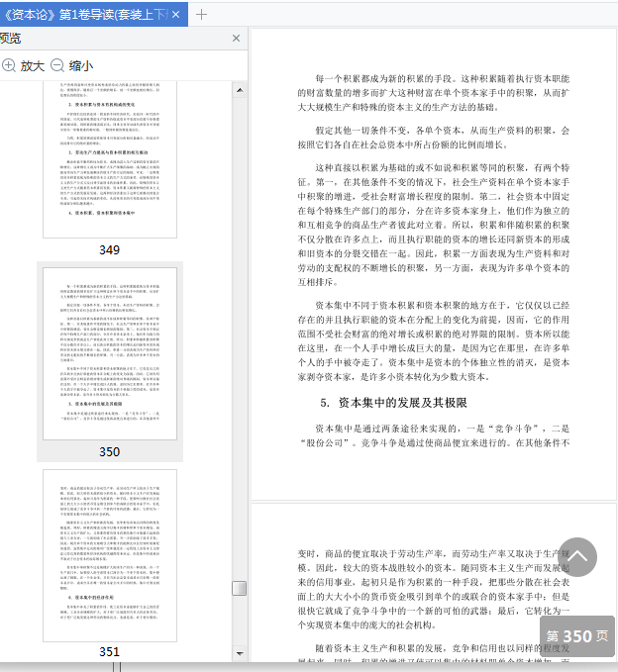Click the 放大 magnifier plus icon
Screen dimensions: 618x672
tap(9, 65)
